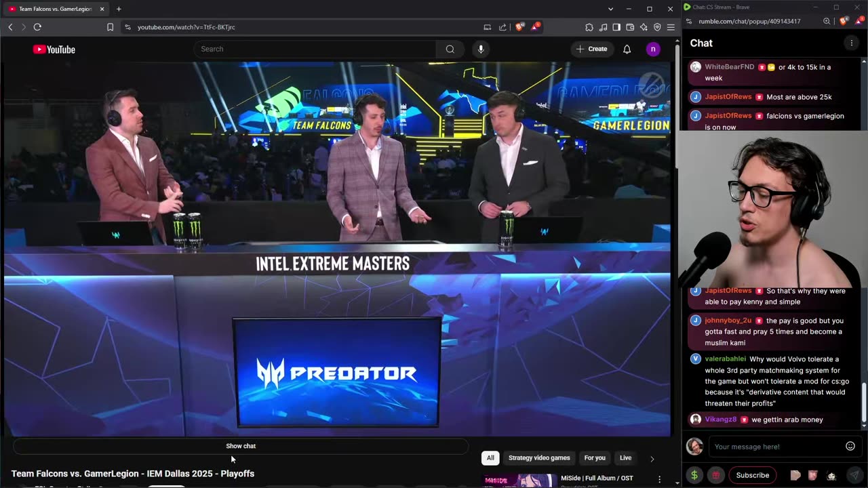Select the Team Falcons vs. GamerLegion tab

click(56, 9)
